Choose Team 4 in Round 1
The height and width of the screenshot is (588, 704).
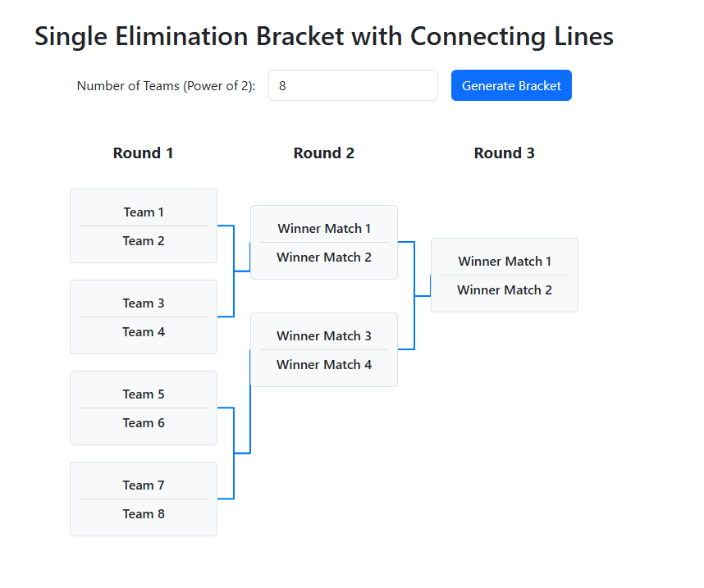click(144, 332)
